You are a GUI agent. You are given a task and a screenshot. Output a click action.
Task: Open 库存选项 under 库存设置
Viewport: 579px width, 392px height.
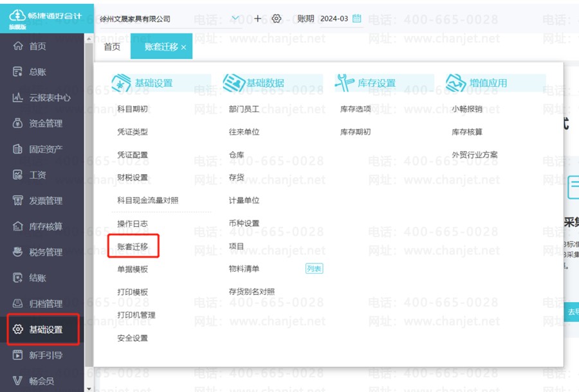pos(356,109)
